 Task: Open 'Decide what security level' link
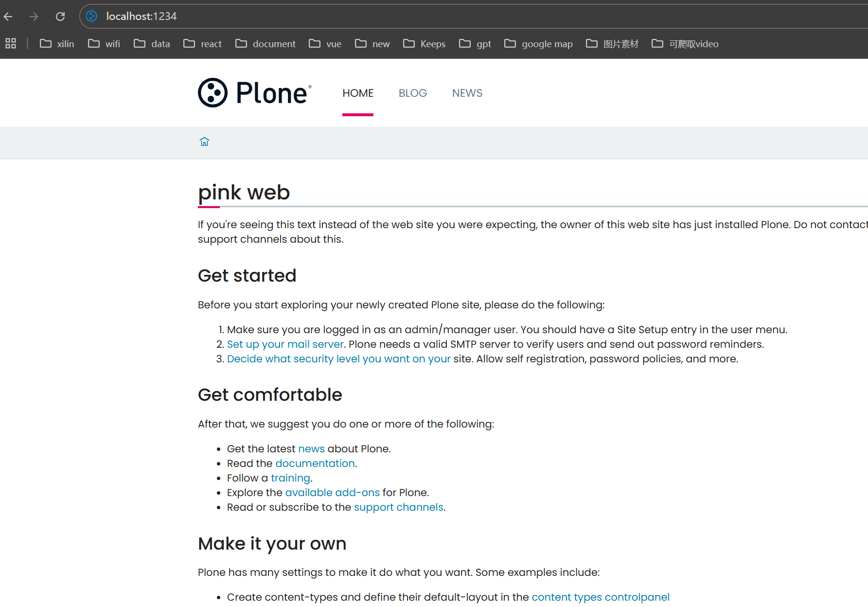pos(339,359)
